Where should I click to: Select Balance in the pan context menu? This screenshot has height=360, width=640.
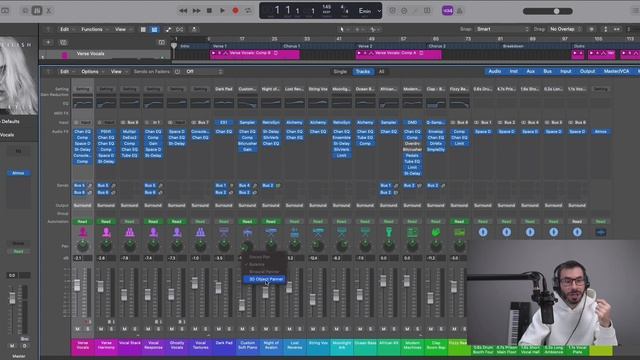click(x=257, y=264)
